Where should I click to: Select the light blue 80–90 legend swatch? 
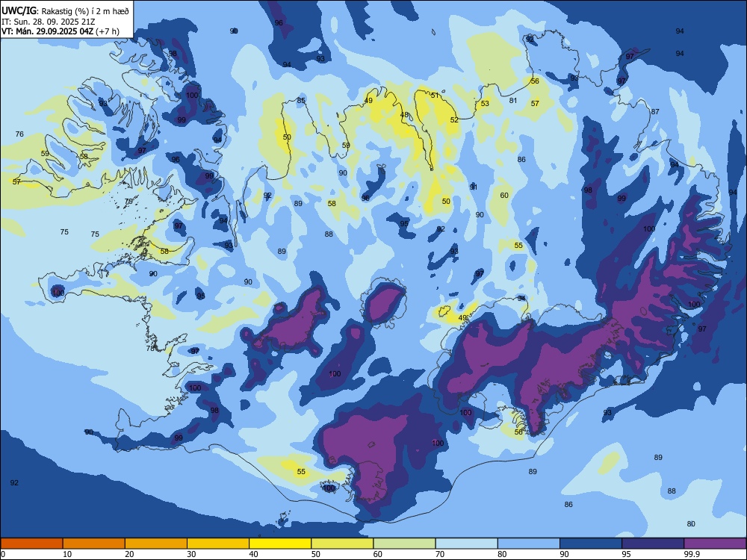[x=529, y=544]
